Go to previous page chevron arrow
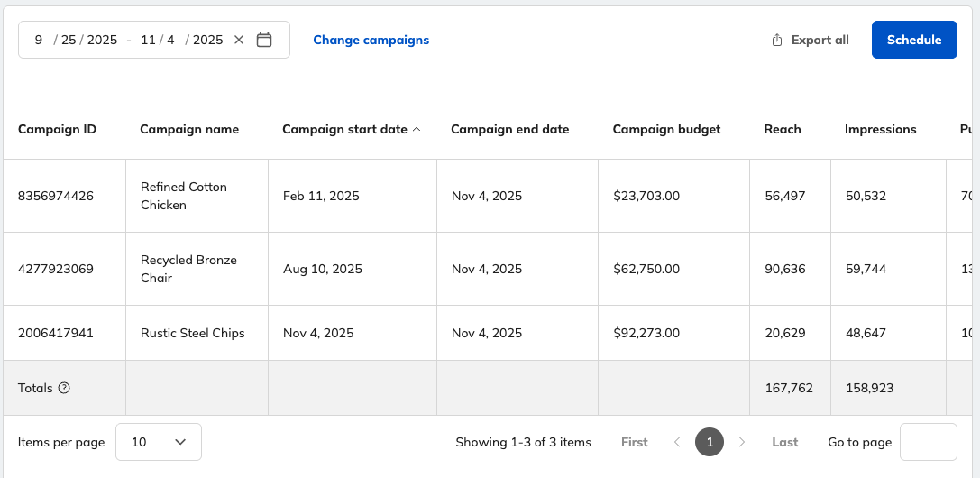This screenshot has height=478, width=980. pyautogui.click(x=677, y=442)
